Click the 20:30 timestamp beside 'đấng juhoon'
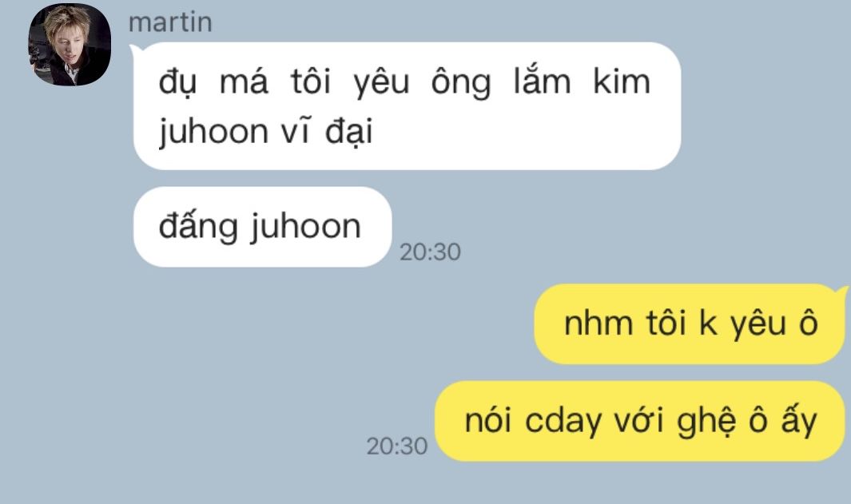This screenshot has height=504, width=851. [430, 252]
